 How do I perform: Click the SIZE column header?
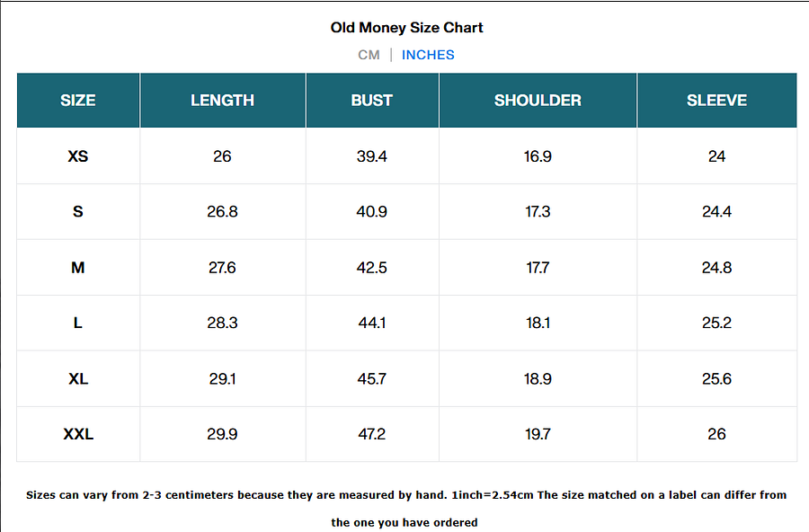[78, 101]
